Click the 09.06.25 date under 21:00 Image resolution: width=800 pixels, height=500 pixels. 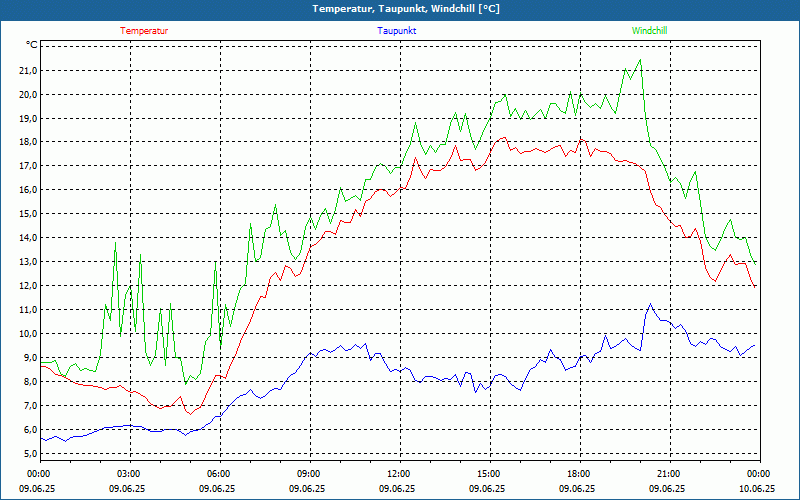pyautogui.click(x=667, y=488)
